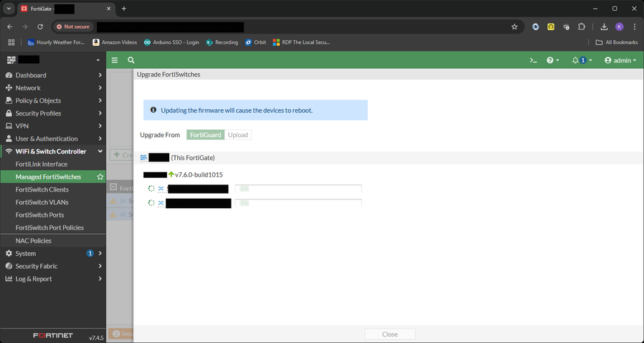Click the second FortiSwitch spinner status icon

[x=151, y=203]
